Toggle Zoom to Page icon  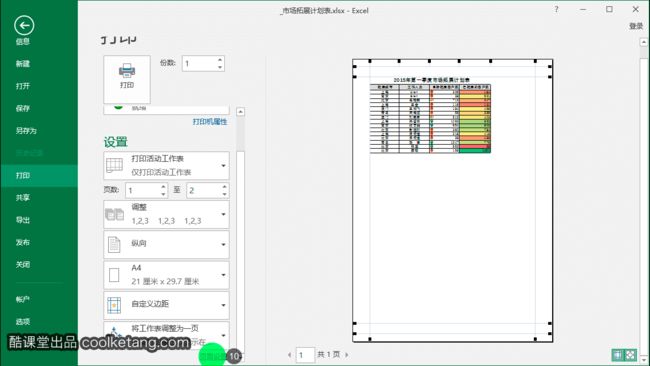[x=630, y=355]
